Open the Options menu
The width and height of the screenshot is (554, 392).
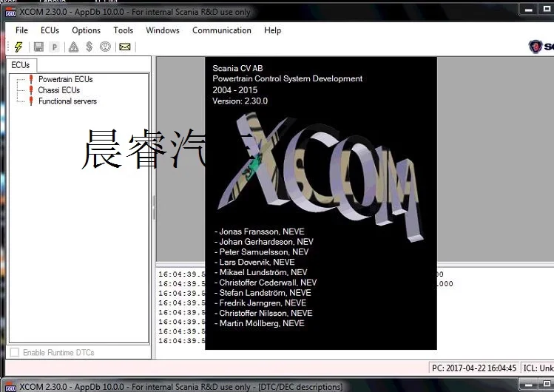(x=87, y=30)
